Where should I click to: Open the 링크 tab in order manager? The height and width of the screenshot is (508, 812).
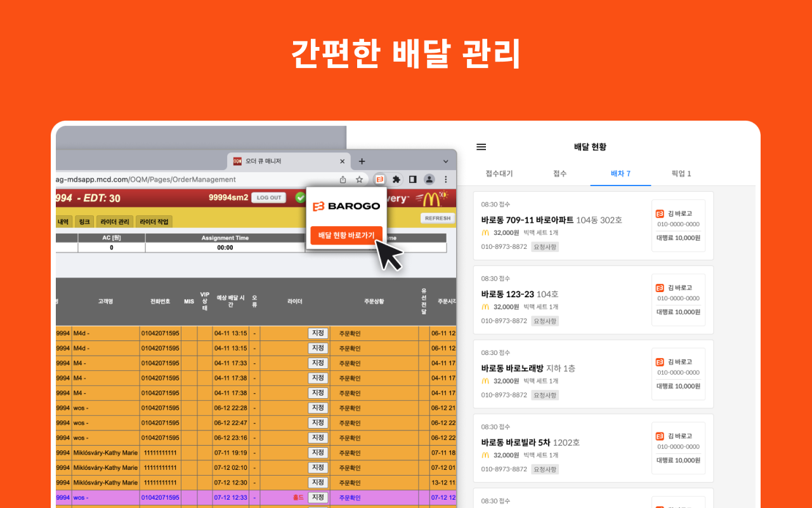pos(83,222)
